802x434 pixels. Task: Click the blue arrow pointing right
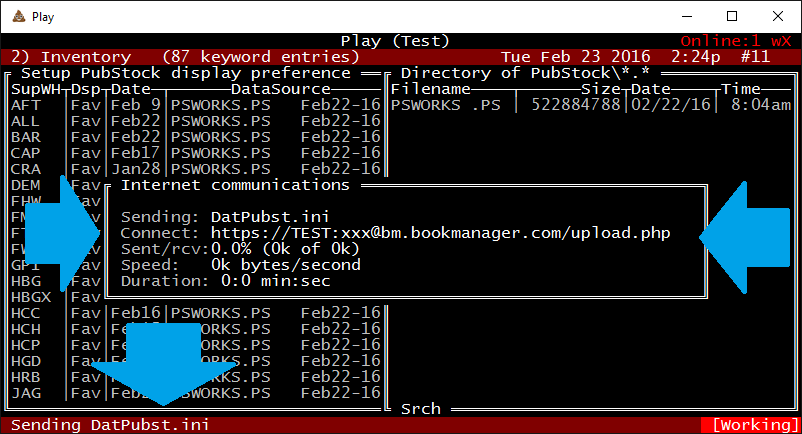coord(62,235)
